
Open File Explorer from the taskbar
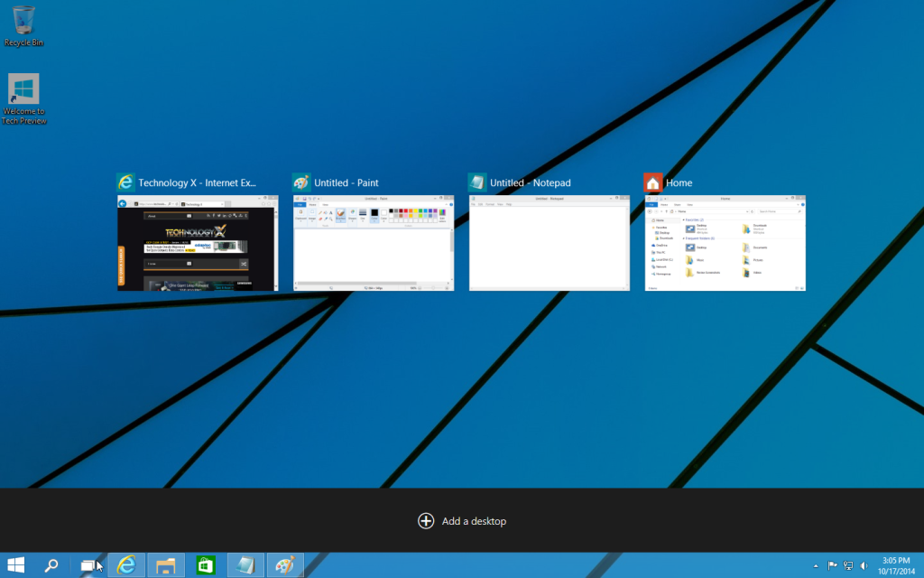click(x=166, y=565)
